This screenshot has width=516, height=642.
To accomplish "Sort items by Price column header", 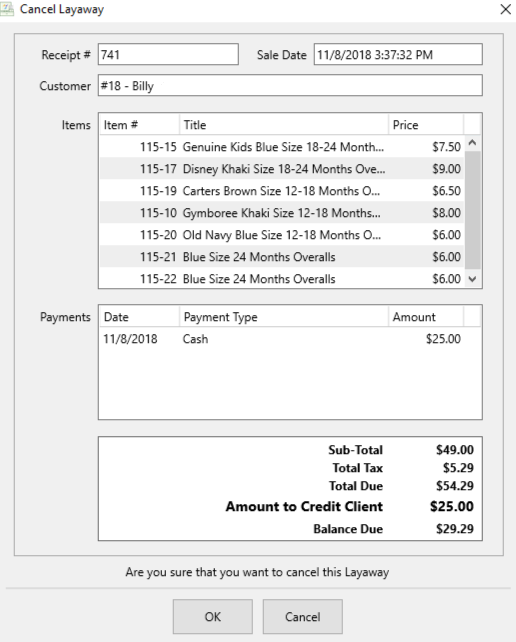I will click(x=426, y=124).
